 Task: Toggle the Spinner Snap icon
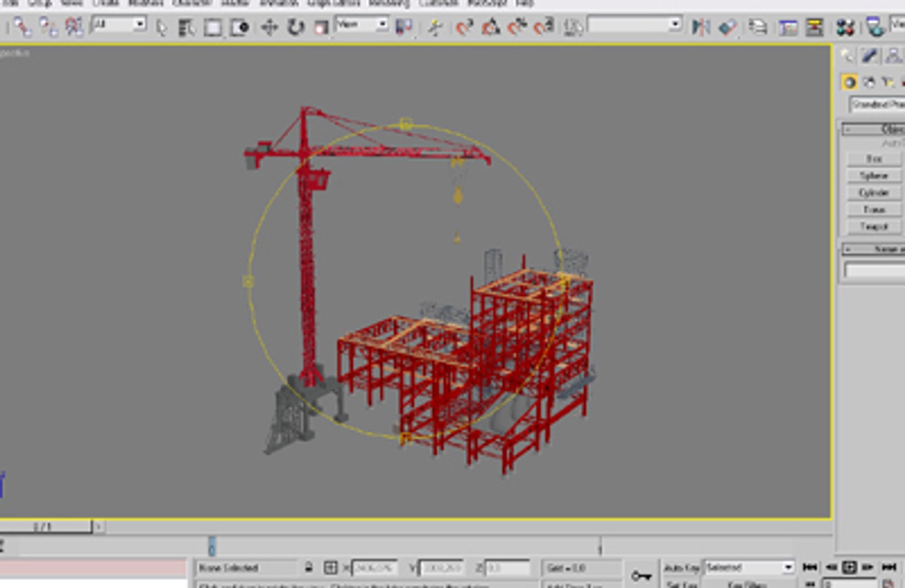(543, 27)
